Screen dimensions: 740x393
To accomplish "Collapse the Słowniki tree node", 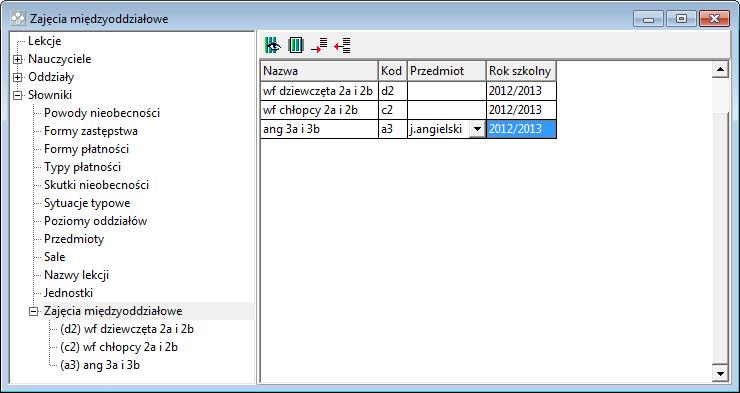I will coord(18,95).
